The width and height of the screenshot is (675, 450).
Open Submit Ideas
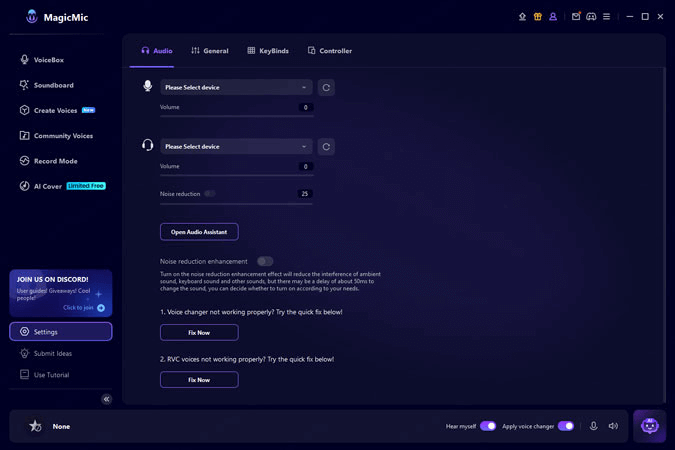(x=46, y=354)
